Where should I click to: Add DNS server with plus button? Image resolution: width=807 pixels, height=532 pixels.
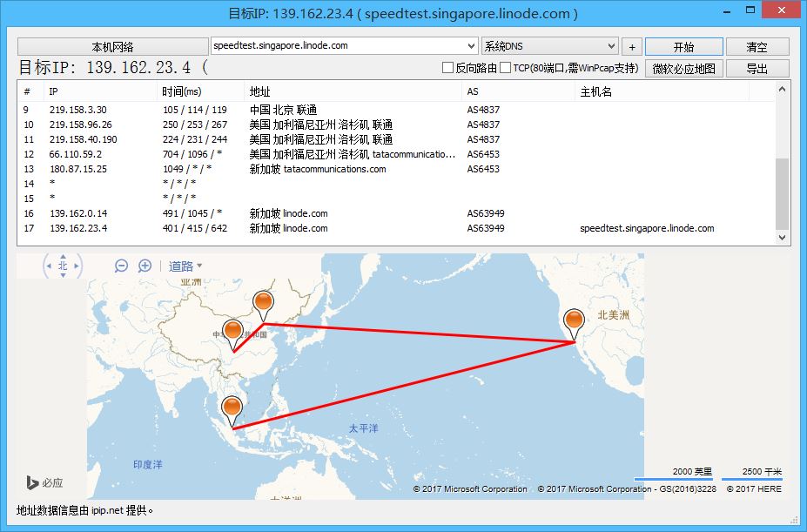pos(632,47)
